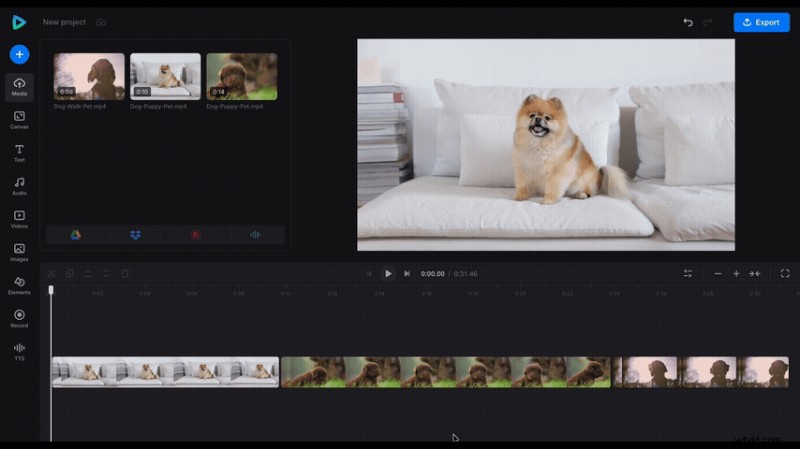
Task: Fit the timeline to screen
Action: (755, 273)
